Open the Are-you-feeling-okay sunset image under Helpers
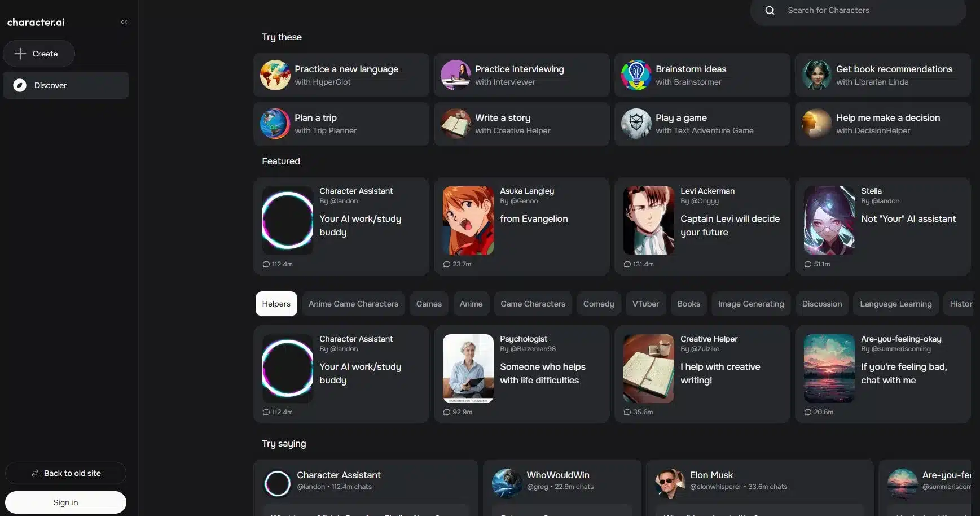The width and height of the screenshot is (980, 516). (x=829, y=369)
